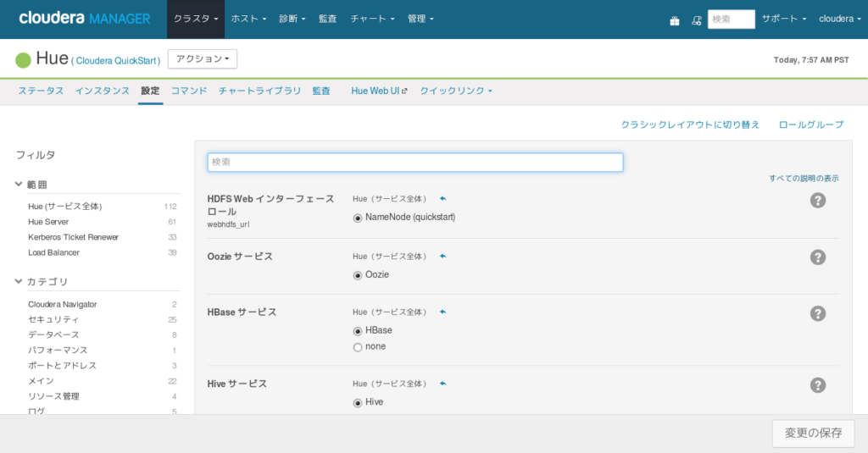Click Cloudera QuickStart cluster link
868x453 pixels.
click(116, 61)
